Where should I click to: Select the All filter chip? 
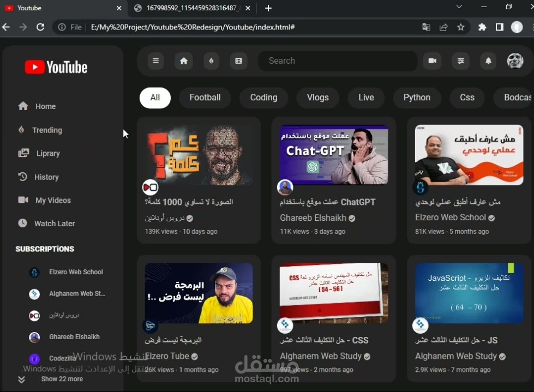pos(155,98)
